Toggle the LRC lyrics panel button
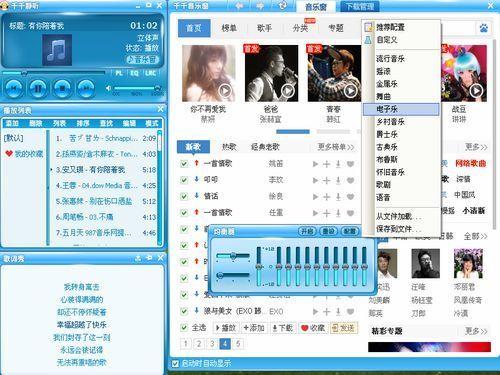500x375 pixels. tap(150, 73)
